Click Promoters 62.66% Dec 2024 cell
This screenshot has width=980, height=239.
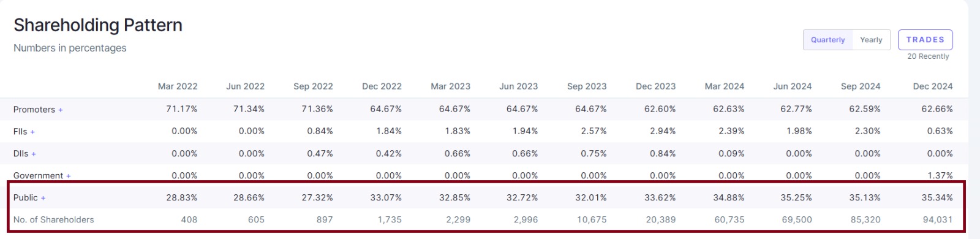pos(937,109)
